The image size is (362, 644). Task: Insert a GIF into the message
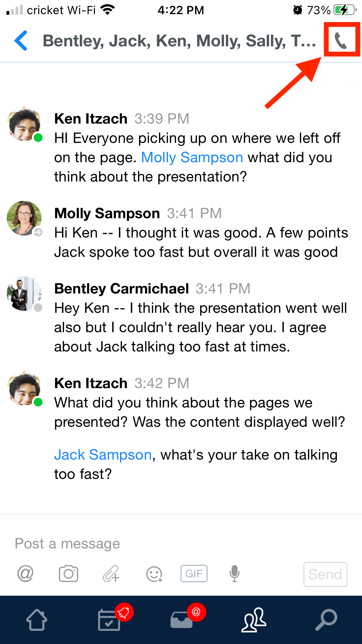[194, 573]
